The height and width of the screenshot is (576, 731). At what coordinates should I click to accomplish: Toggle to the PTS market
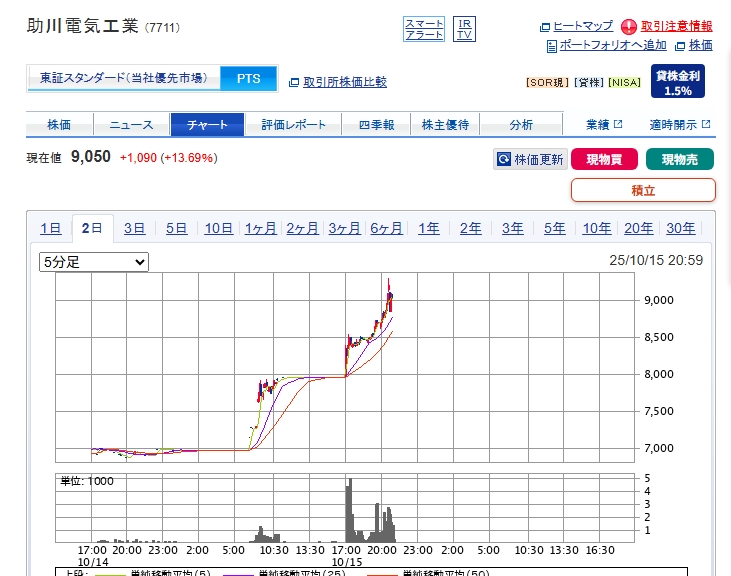click(x=248, y=78)
